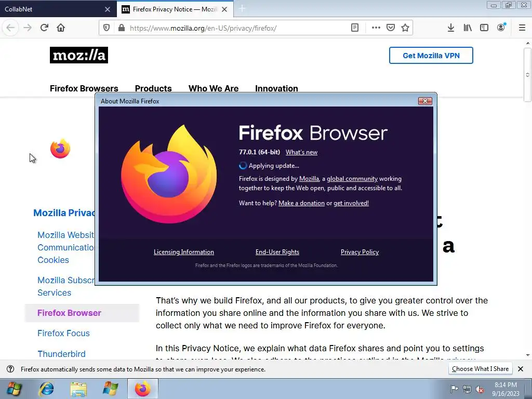Follow the Mozilla link in About dialog
532x399 pixels.
click(x=309, y=179)
